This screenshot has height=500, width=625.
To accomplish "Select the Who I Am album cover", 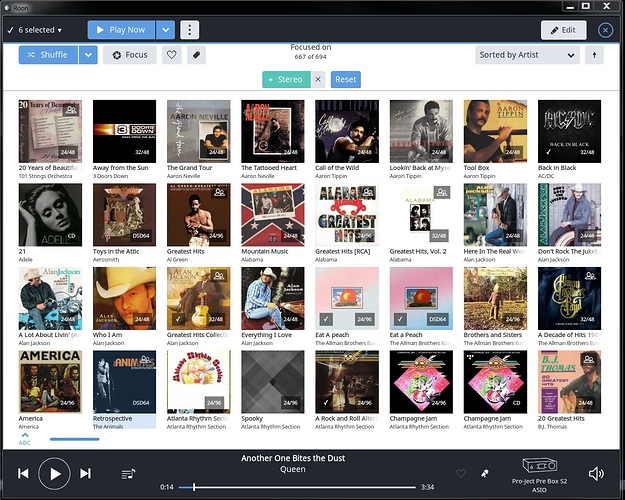I will [124, 298].
